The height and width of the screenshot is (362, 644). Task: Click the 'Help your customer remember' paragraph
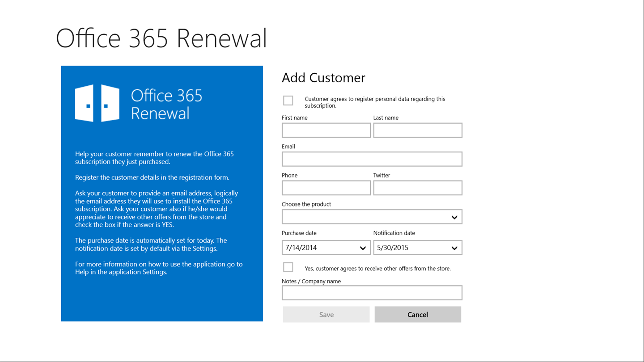[x=154, y=158]
